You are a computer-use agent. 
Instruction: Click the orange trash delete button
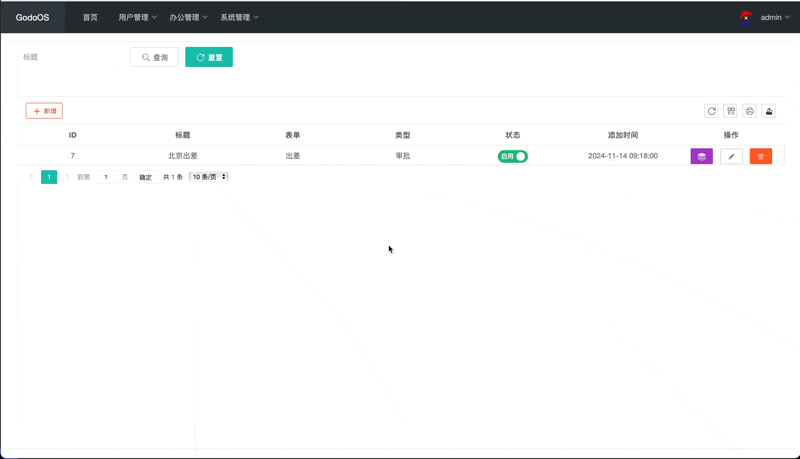[761, 156]
